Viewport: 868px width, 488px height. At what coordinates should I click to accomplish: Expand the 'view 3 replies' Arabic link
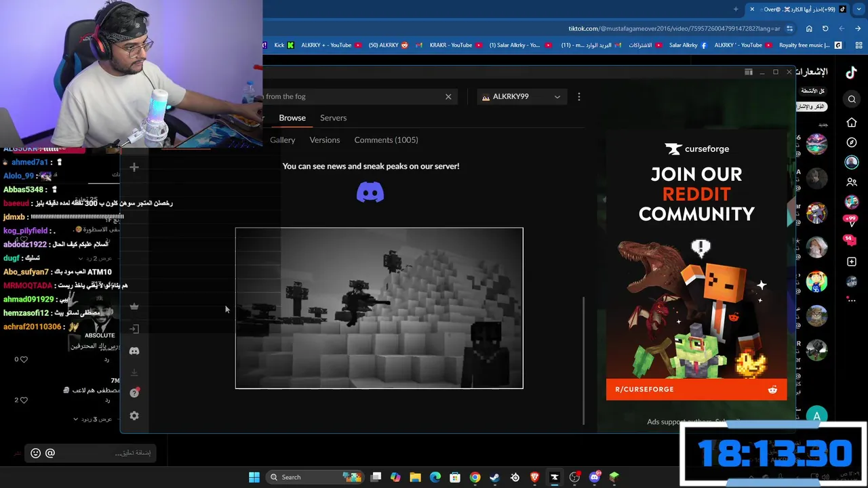click(x=93, y=419)
